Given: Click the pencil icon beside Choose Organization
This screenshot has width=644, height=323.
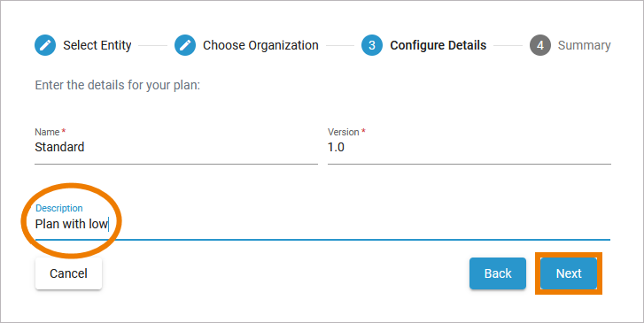Looking at the screenshot, I should (185, 45).
